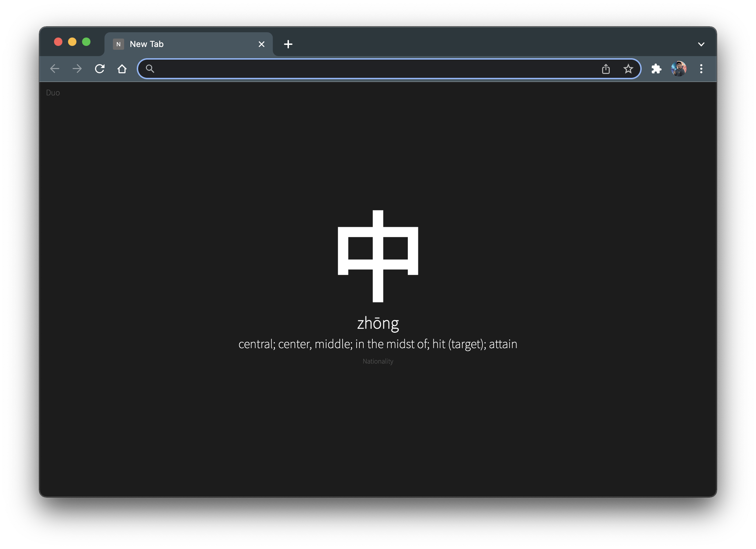Click the forward navigation arrow
756x549 pixels.
[x=77, y=69]
